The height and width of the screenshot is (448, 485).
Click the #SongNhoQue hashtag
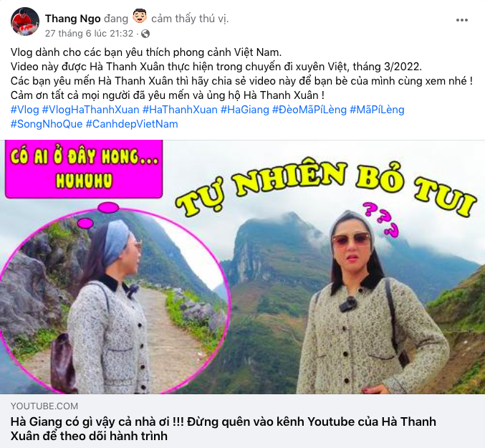click(x=47, y=124)
